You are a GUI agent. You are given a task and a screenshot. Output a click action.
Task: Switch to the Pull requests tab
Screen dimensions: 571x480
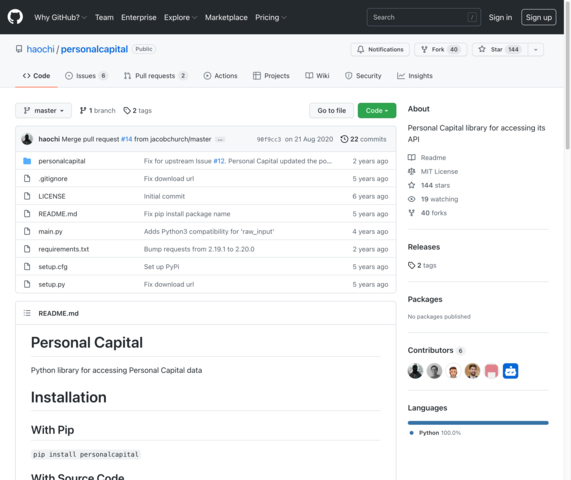point(155,76)
